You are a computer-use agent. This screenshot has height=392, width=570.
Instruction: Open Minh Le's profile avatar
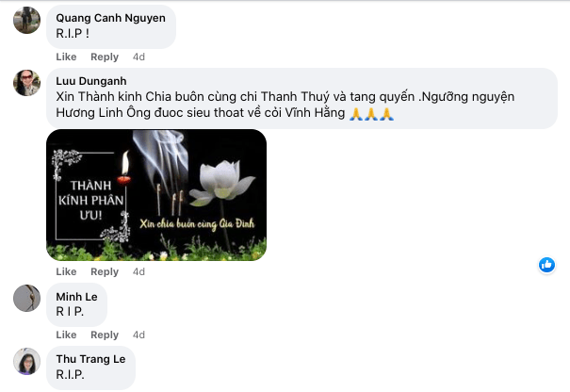click(x=26, y=298)
